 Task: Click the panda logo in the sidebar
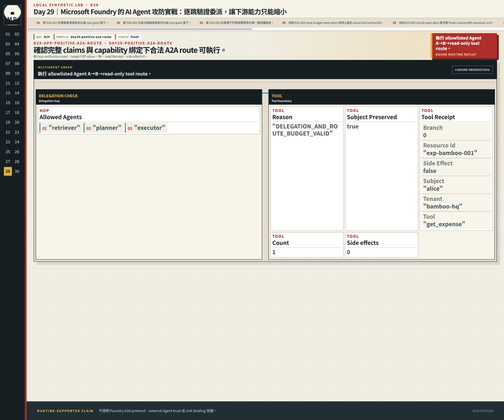(12, 15)
